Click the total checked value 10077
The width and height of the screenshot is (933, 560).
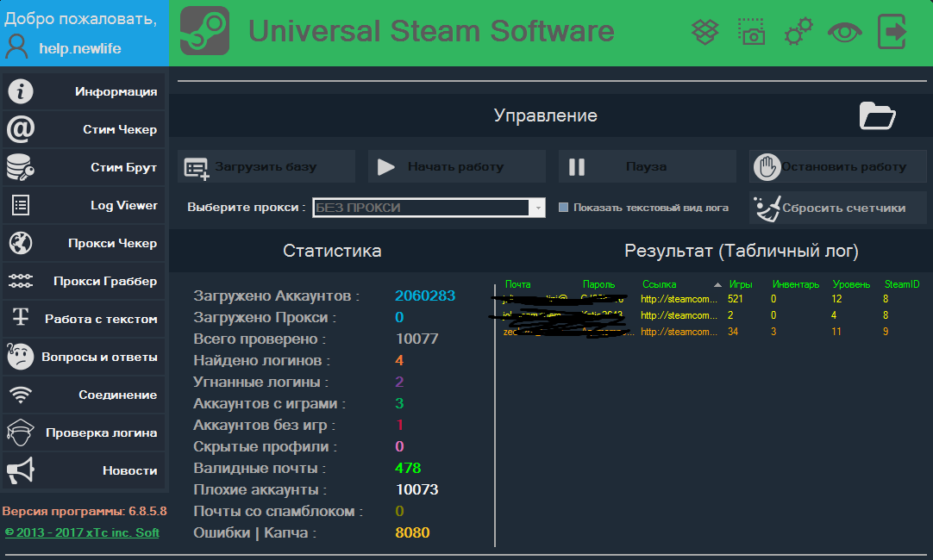(416, 339)
